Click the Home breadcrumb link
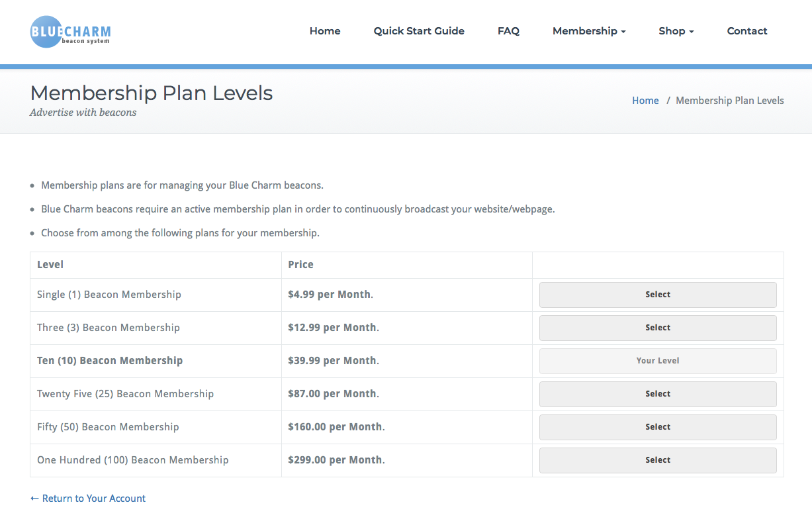Image resolution: width=812 pixels, height=527 pixels. 645,101
